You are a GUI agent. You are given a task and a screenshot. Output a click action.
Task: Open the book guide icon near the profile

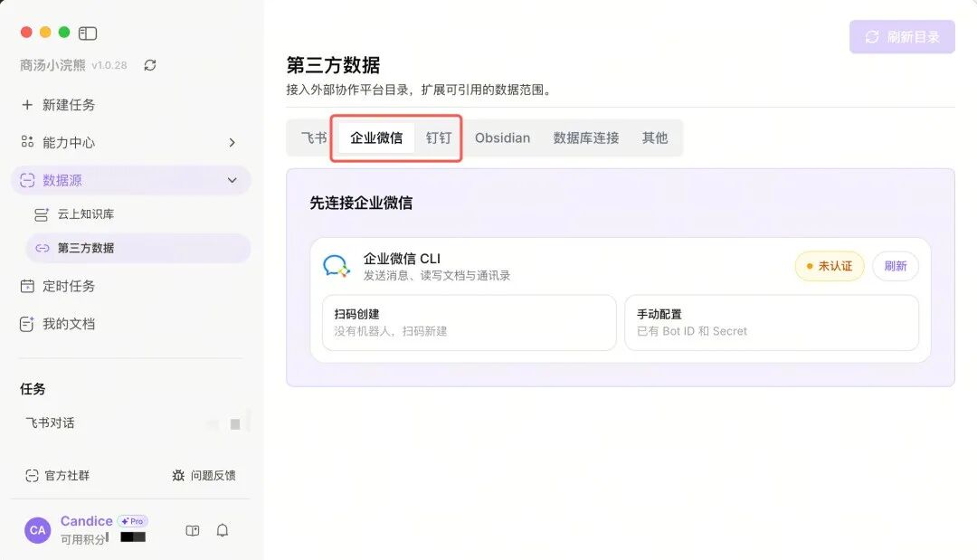click(193, 531)
